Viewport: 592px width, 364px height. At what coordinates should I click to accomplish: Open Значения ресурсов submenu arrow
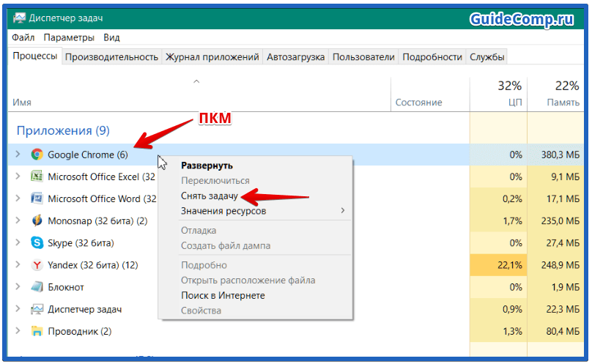pos(342,210)
